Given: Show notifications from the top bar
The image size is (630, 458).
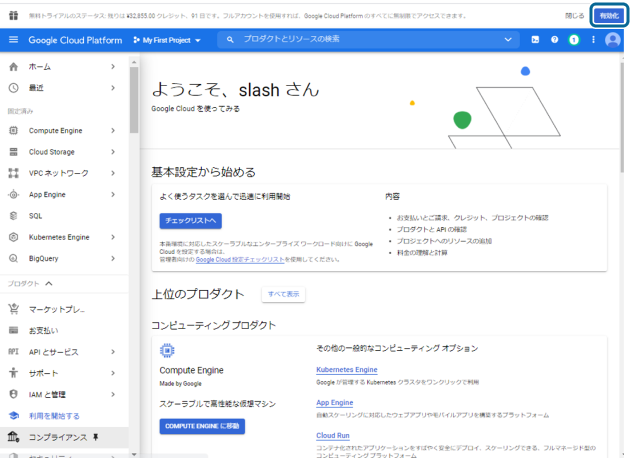Looking at the screenshot, I should (x=574, y=40).
